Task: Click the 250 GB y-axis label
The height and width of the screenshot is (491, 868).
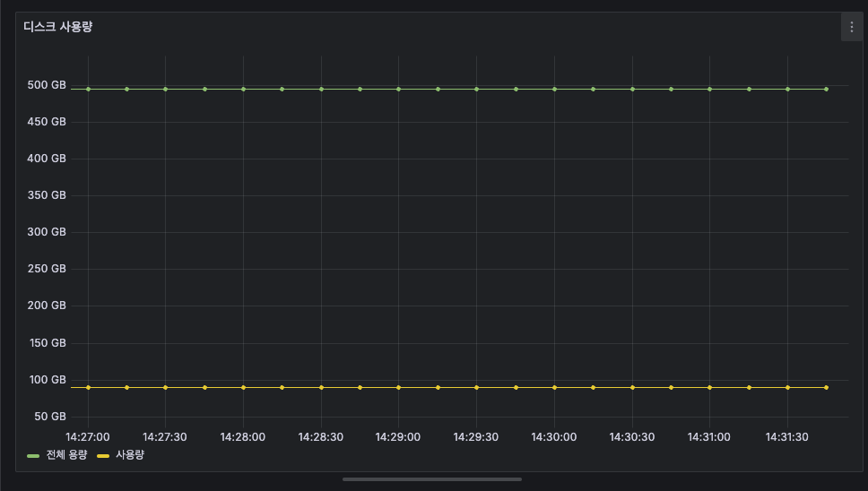Action: pos(47,269)
